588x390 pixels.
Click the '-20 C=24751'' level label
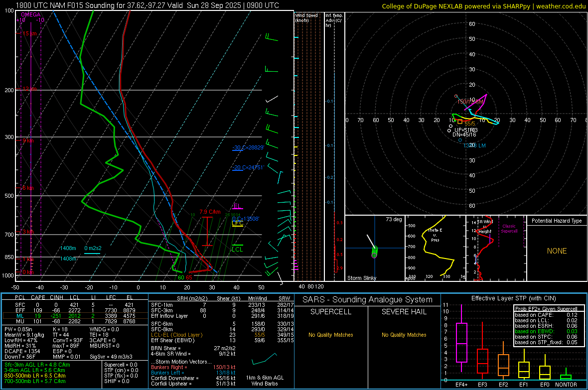(248, 167)
